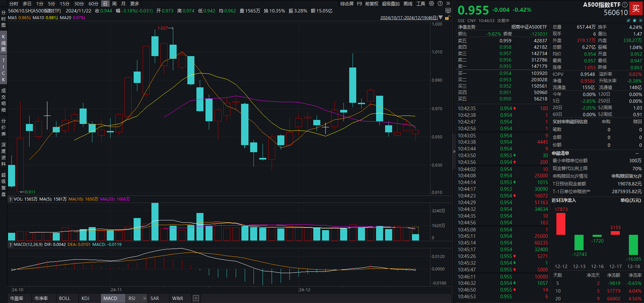The height and width of the screenshot is (303, 644).
Task: Click the VOL indicator help question mark
Action: [x=10, y=199]
